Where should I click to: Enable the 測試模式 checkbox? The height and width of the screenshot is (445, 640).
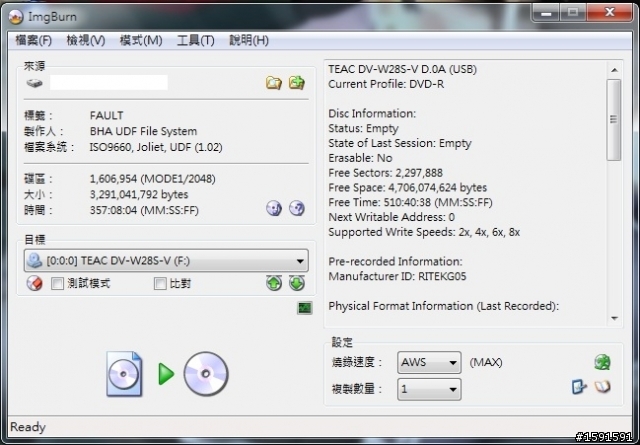pyautogui.click(x=57, y=283)
